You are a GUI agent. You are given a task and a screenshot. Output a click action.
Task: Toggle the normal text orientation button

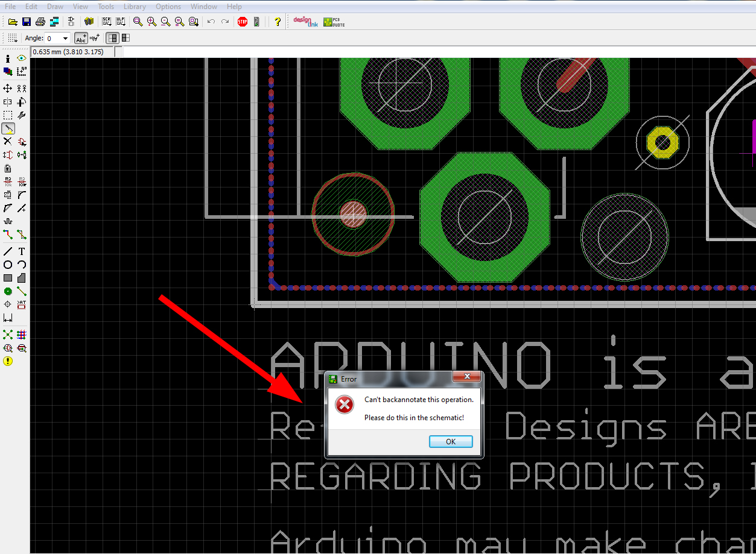click(x=81, y=39)
